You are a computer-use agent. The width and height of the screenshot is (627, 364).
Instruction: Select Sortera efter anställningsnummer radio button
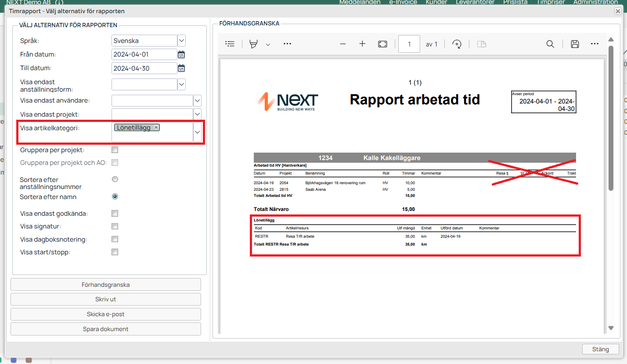115,179
